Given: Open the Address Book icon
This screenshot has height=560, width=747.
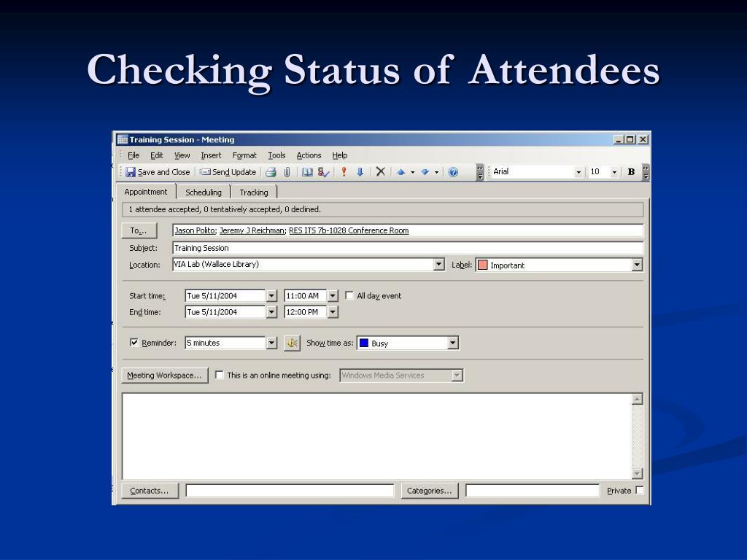Looking at the screenshot, I should 307,172.
